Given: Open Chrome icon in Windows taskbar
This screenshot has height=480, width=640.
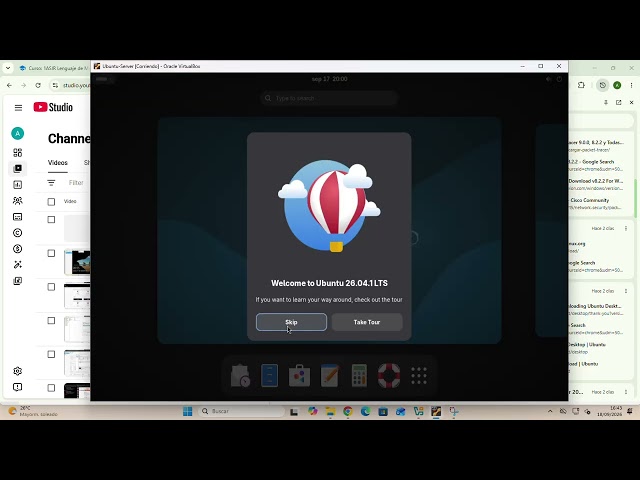Looking at the screenshot, I should click(348, 411).
